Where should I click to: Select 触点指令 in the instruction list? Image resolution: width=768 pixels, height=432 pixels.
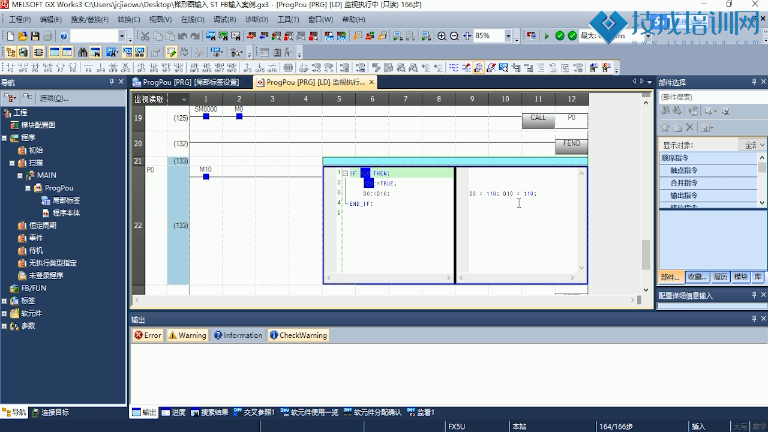708,170
